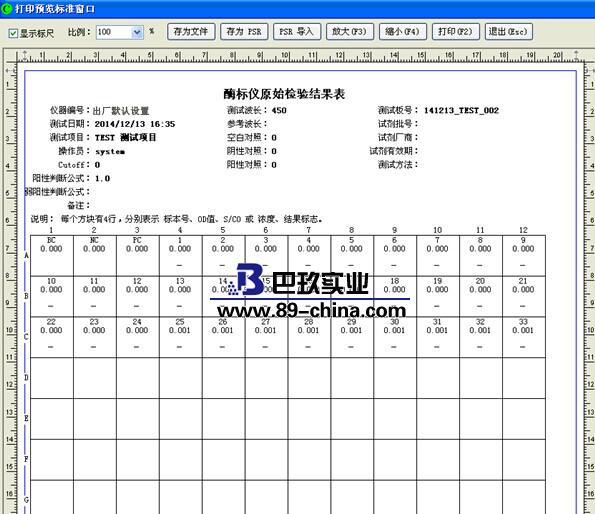Image resolution: width=595 pixels, height=514 pixels.
Task: Exit preview with 退出(Esc) button
Action: click(x=509, y=31)
